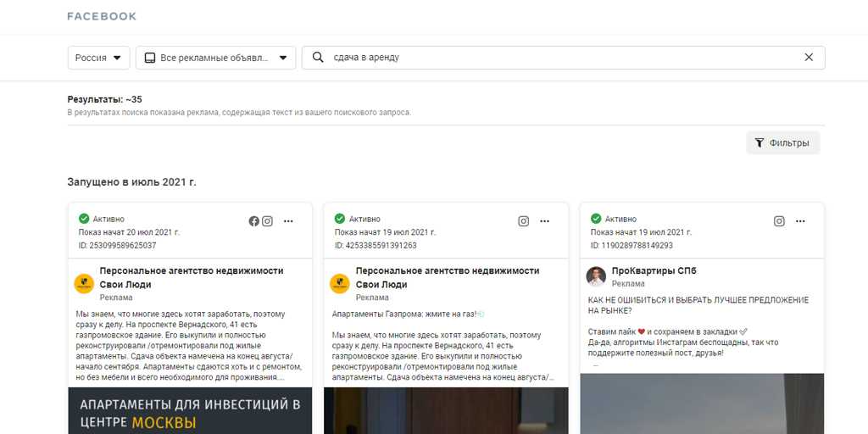This screenshot has height=434, width=868.
Task: Click the magnifier search icon
Action: 318,58
